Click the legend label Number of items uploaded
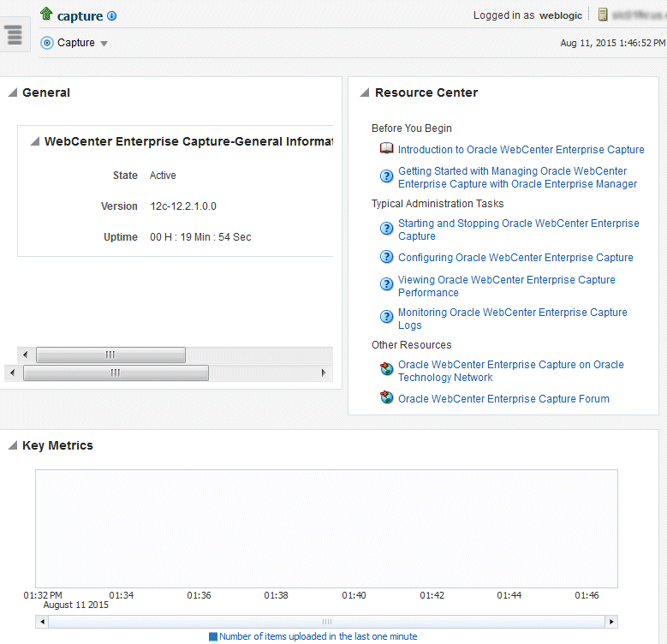 pyautogui.click(x=319, y=637)
